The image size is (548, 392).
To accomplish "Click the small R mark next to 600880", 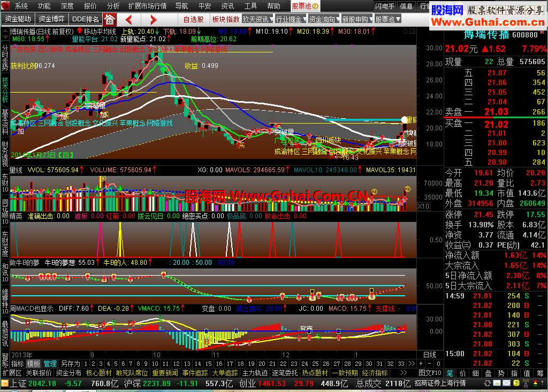I will tap(542, 32).
